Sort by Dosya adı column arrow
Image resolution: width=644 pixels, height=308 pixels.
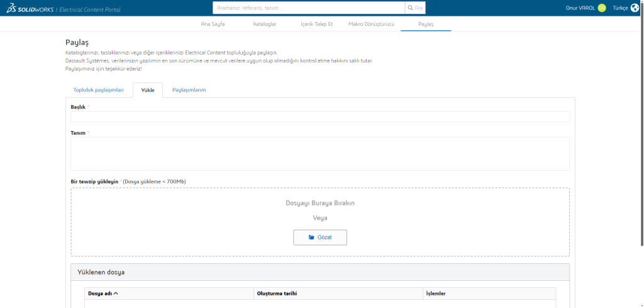(x=116, y=294)
